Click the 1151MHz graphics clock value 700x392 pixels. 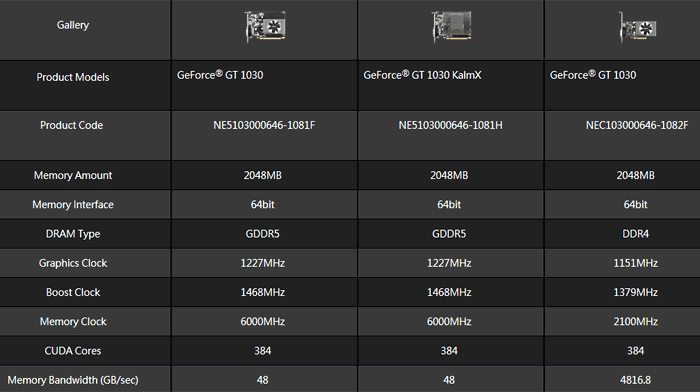[635, 263]
